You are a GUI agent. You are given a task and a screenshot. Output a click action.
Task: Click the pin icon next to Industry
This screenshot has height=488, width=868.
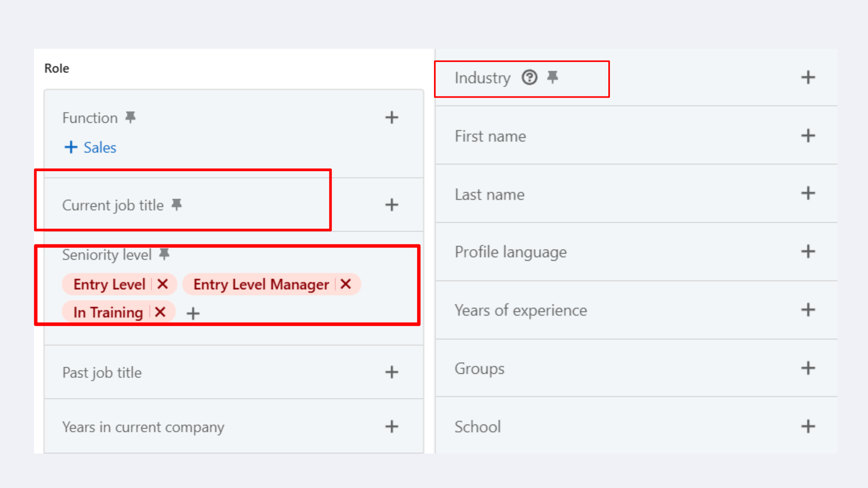553,77
